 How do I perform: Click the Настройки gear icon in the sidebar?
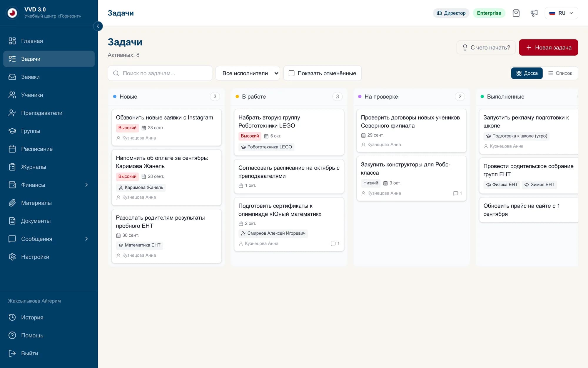point(12,257)
